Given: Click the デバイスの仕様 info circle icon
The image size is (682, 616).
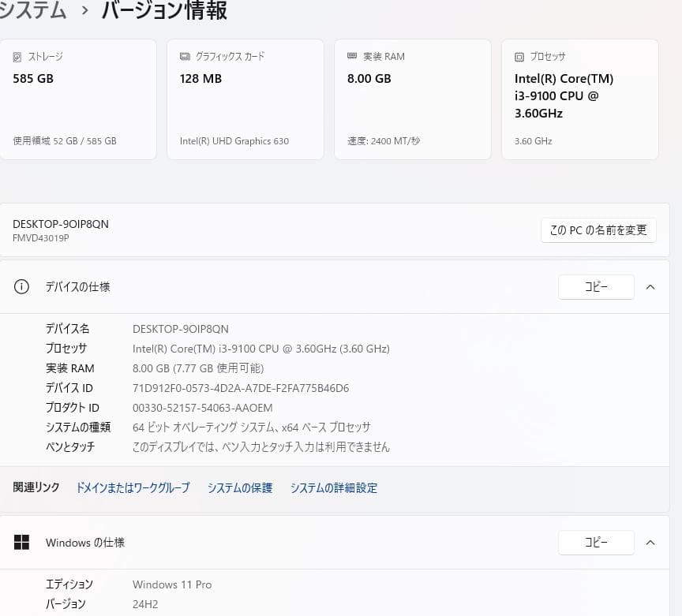Looking at the screenshot, I should pyautogui.click(x=21, y=287).
